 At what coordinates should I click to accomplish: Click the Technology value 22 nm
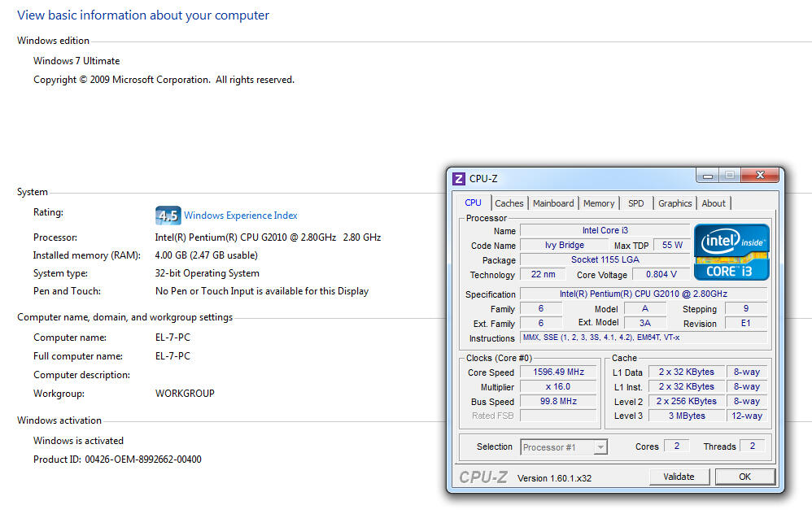[x=543, y=274]
